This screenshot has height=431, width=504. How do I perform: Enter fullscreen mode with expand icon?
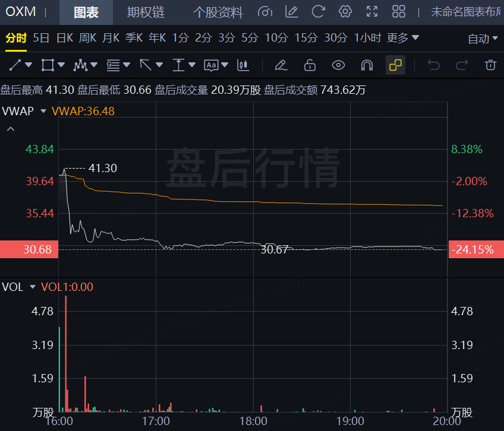pos(372,12)
